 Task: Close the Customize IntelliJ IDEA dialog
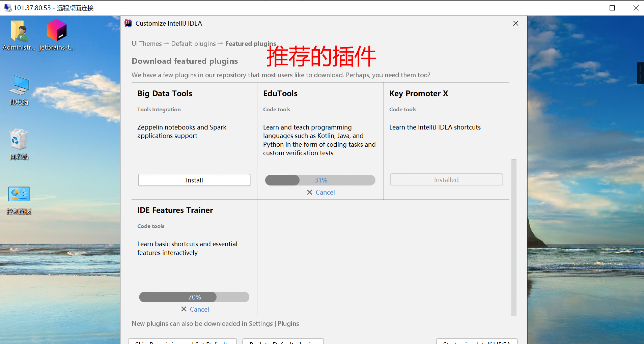[x=515, y=23]
